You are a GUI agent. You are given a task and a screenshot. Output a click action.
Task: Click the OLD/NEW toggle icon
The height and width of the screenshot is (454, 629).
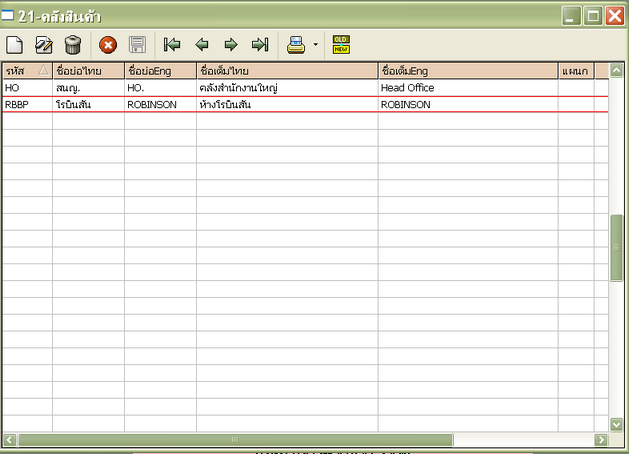click(341, 45)
